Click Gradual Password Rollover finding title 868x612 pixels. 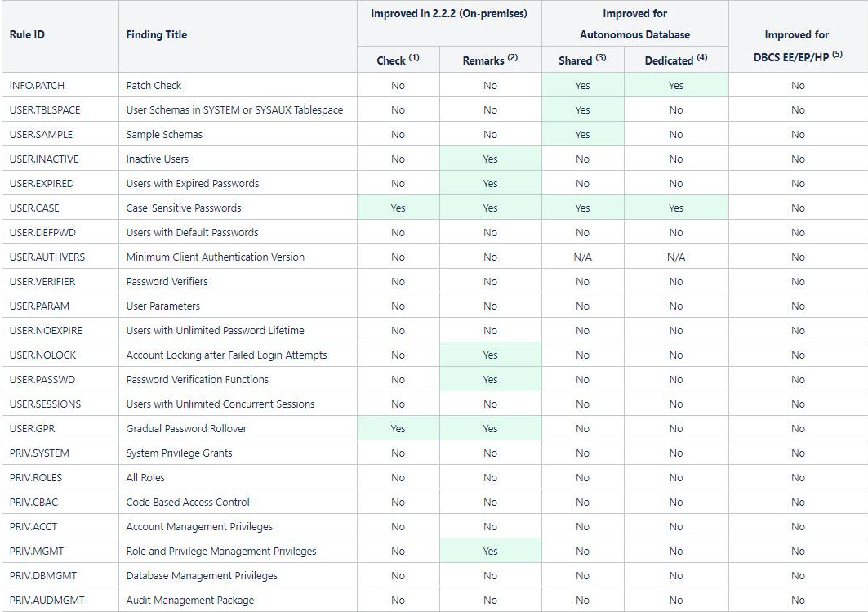pyautogui.click(x=186, y=428)
